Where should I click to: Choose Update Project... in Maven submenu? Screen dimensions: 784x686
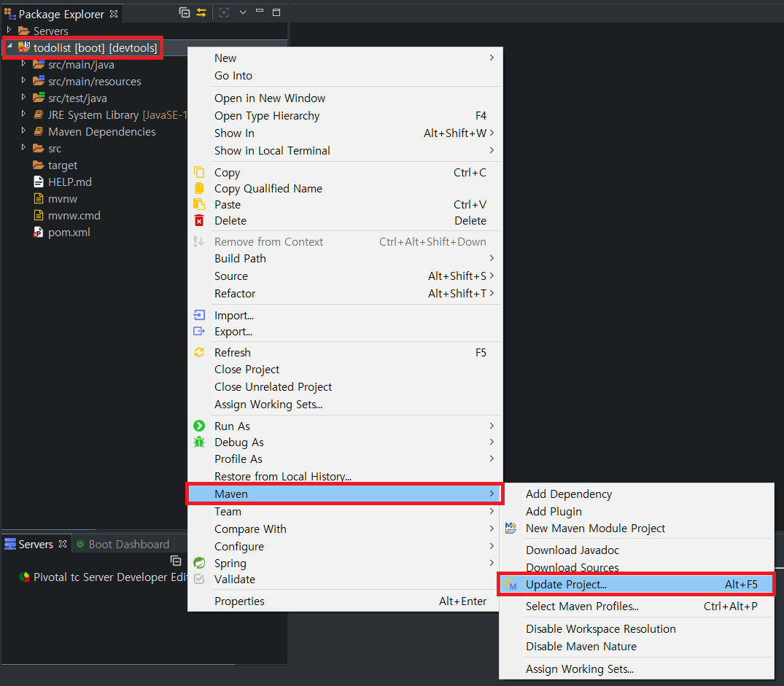coord(637,584)
